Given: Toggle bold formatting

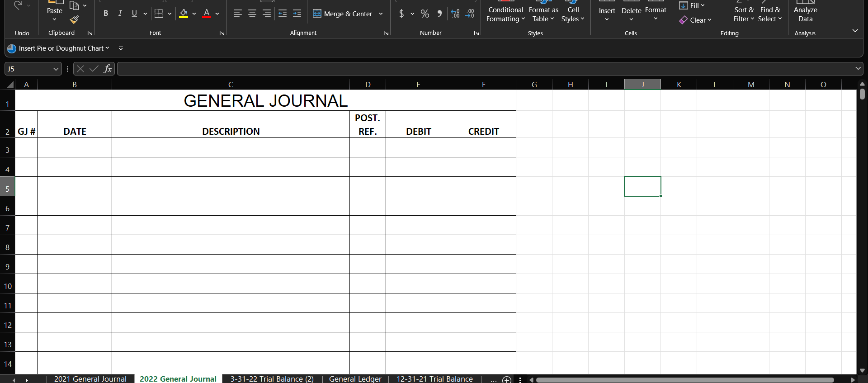Looking at the screenshot, I should 106,14.
